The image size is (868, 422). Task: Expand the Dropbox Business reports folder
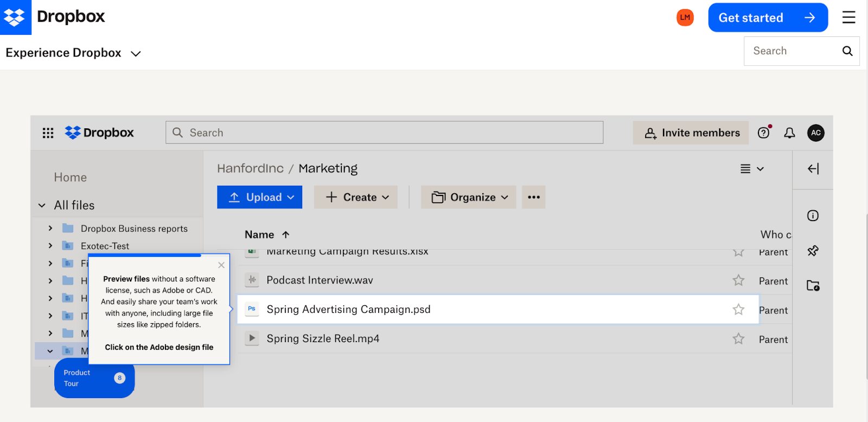pos(50,229)
